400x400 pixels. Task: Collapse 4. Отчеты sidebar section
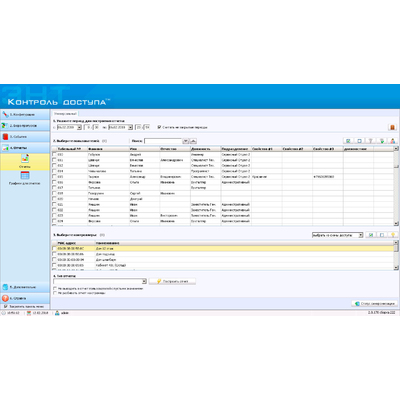[x=25, y=148]
